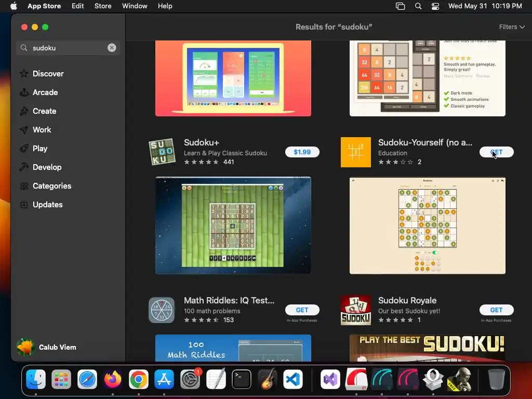Switch to App Store dock icon
The height and width of the screenshot is (399, 532).
tap(164, 379)
